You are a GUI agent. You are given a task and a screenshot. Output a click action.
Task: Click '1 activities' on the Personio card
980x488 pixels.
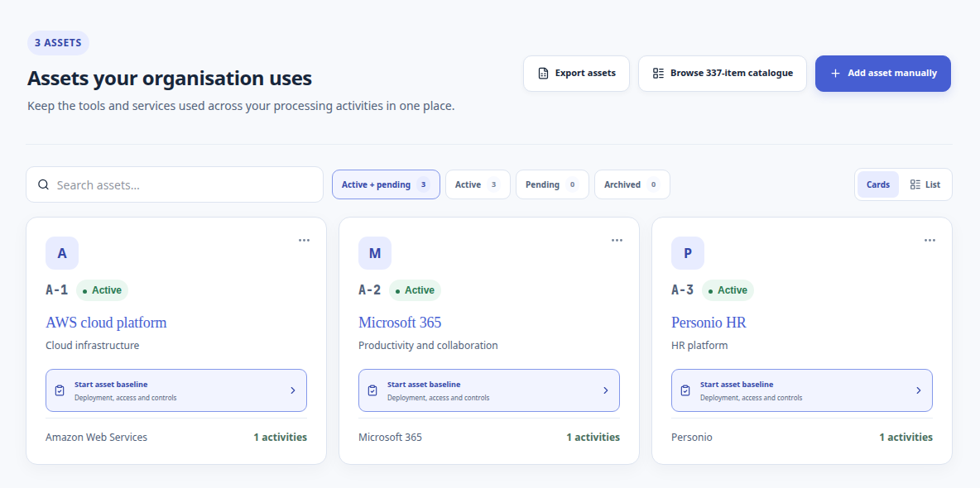coord(906,438)
